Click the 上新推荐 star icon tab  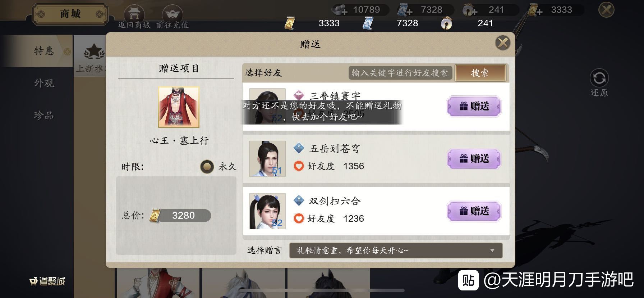93,51
